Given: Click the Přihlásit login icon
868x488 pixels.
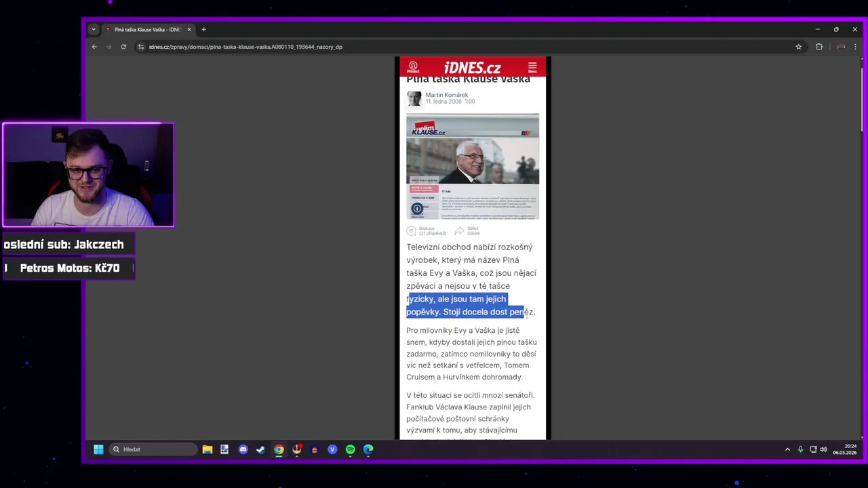Looking at the screenshot, I should [x=413, y=67].
